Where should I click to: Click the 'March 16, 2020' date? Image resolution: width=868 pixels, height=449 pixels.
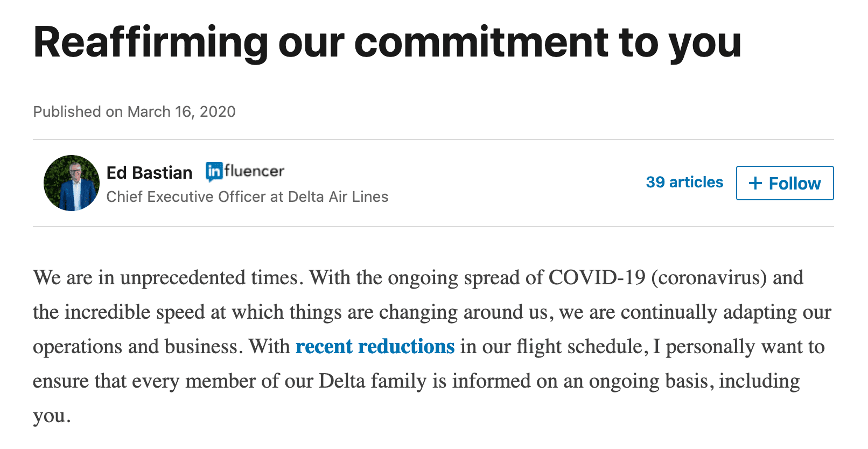coord(181,112)
